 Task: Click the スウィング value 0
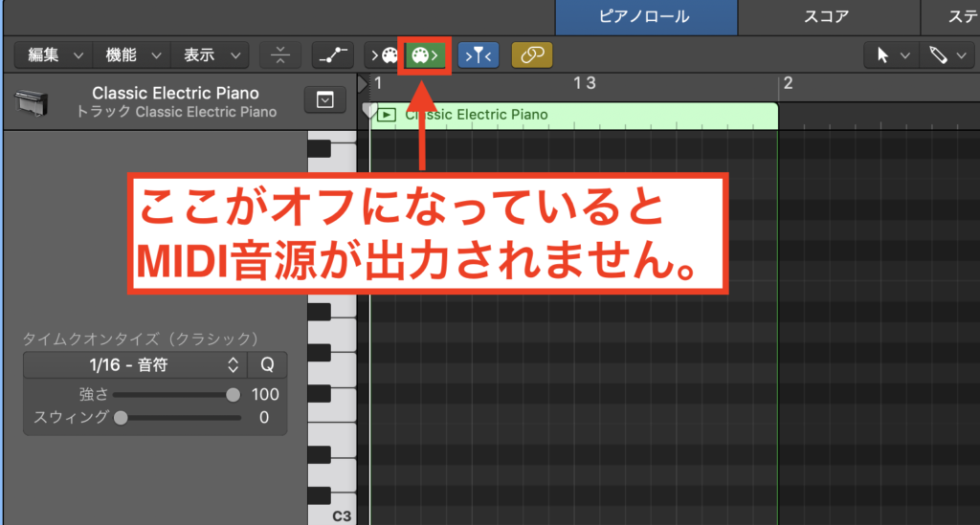tap(264, 418)
